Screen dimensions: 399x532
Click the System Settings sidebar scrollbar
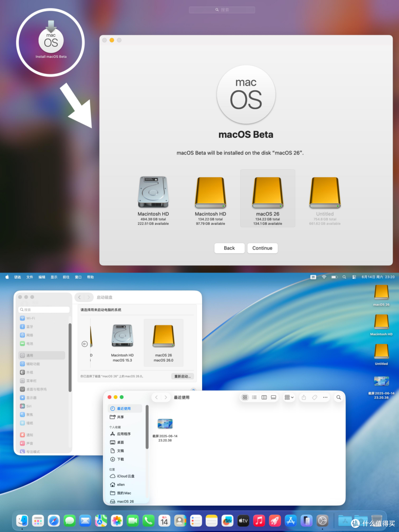tap(70, 357)
